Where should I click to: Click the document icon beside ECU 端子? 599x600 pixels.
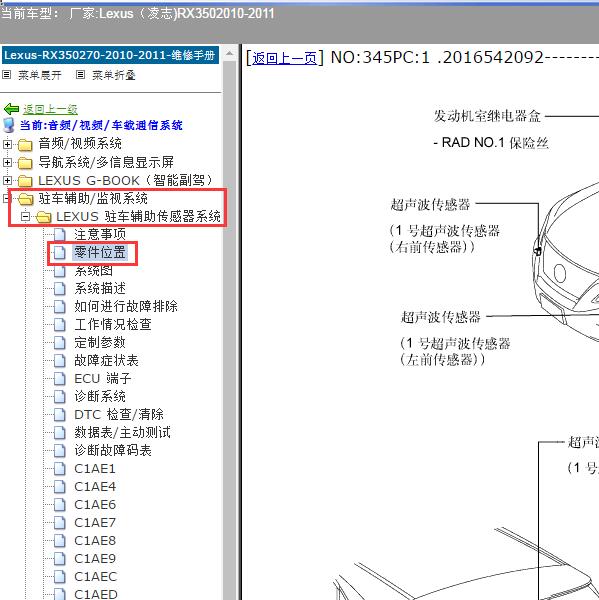60,378
